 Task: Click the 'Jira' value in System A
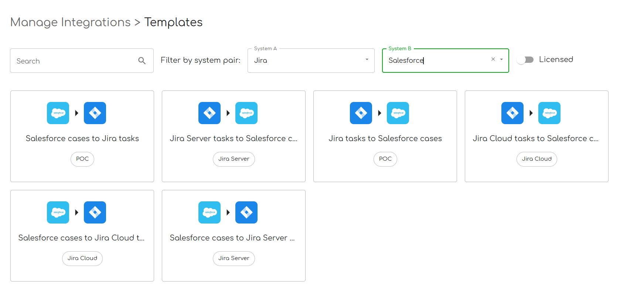point(260,61)
